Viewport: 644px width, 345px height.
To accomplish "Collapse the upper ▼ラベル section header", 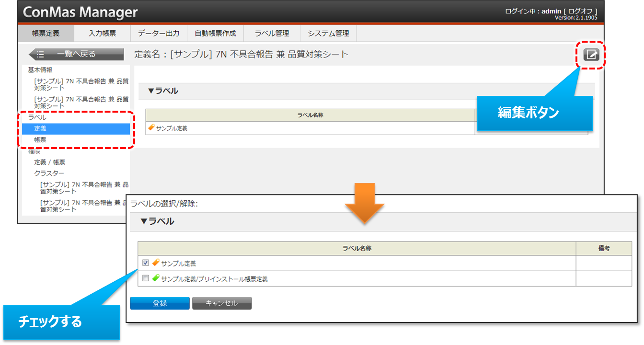I will pyautogui.click(x=163, y=91).
